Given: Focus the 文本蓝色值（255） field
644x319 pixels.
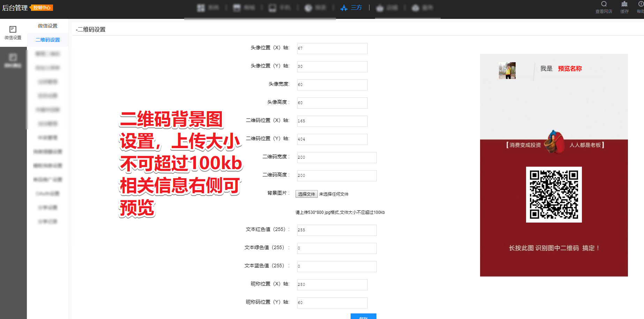Looking at the screenshot, I should (337, 267).
